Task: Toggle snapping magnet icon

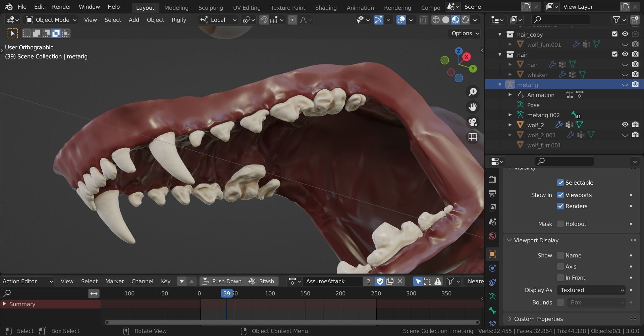Action: 264,20
